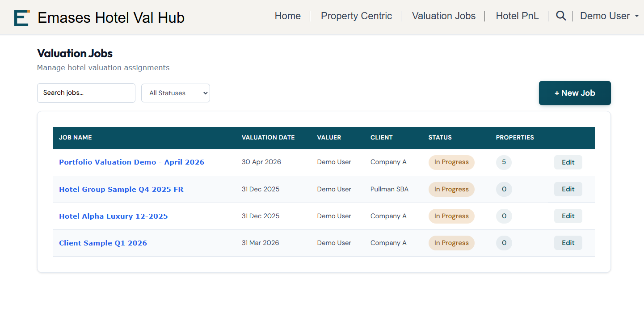Click the JOB NAME column header
644x313 pixels.
[x=76, y=138]
